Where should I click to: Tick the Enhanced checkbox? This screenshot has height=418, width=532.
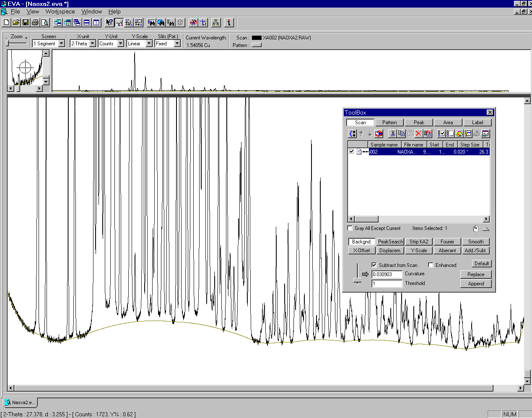[x=431, y=265]
